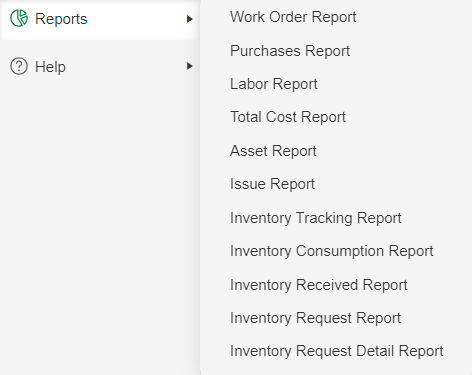View the Issue Report
472x375 pixels.
pyautogui.click(x=272, y=184)
